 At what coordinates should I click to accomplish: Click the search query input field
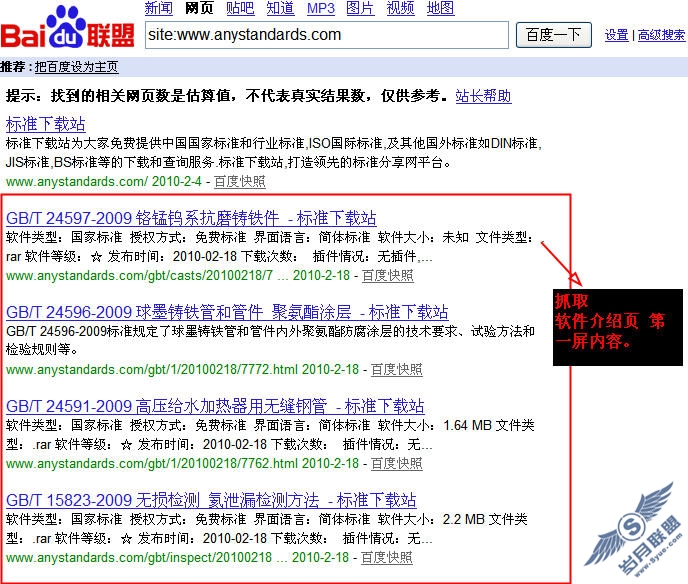coord(325,34)
